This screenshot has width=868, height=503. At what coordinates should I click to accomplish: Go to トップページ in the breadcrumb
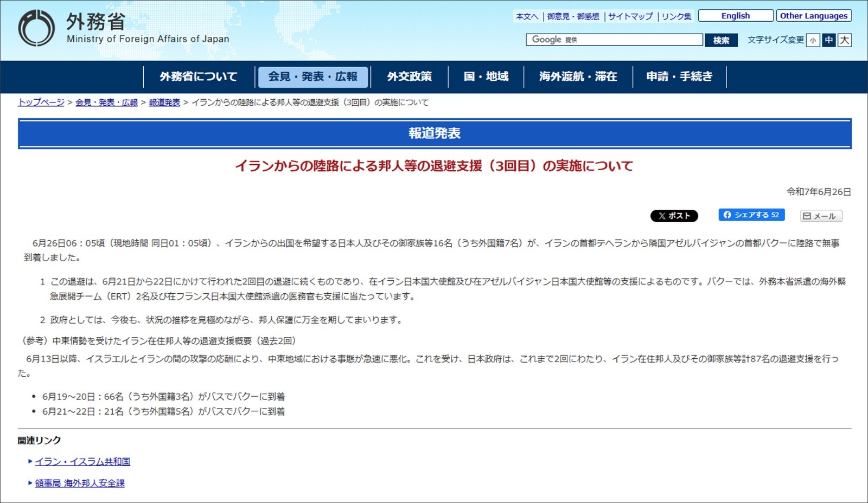coord(41,102)
